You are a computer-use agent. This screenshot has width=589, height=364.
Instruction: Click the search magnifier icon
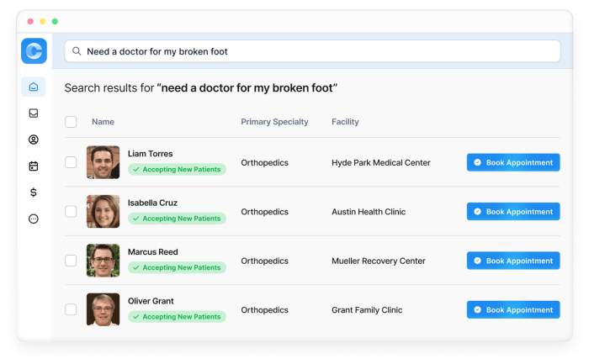coord(77,51)
